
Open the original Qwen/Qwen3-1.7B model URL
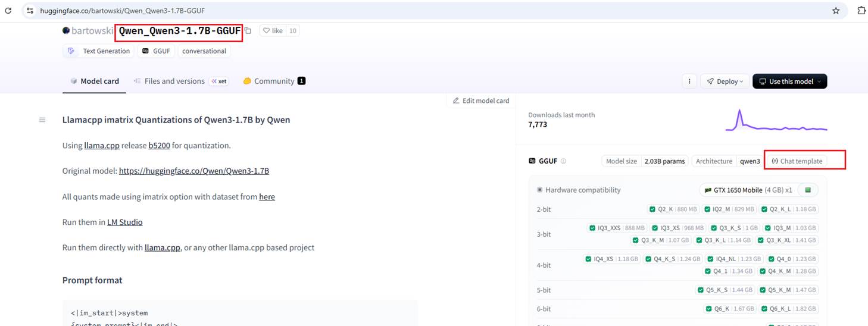tap(194, 171)
